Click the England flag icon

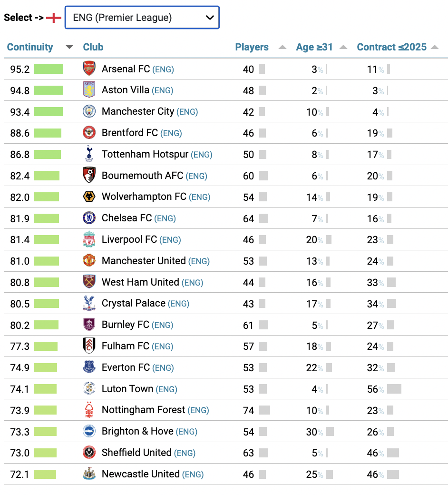(x=54, y=18)
